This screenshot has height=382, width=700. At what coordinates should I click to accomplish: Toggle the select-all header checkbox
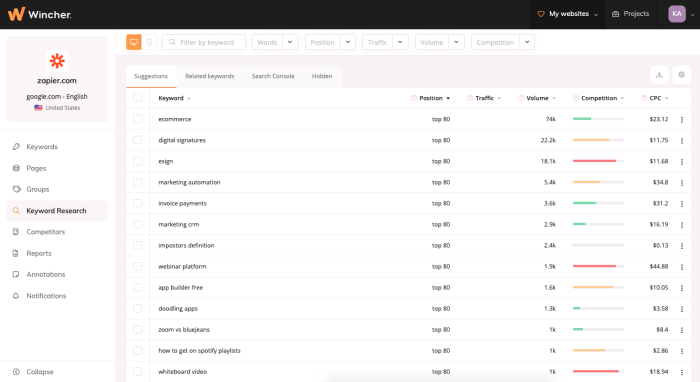[x=138, y=98]
